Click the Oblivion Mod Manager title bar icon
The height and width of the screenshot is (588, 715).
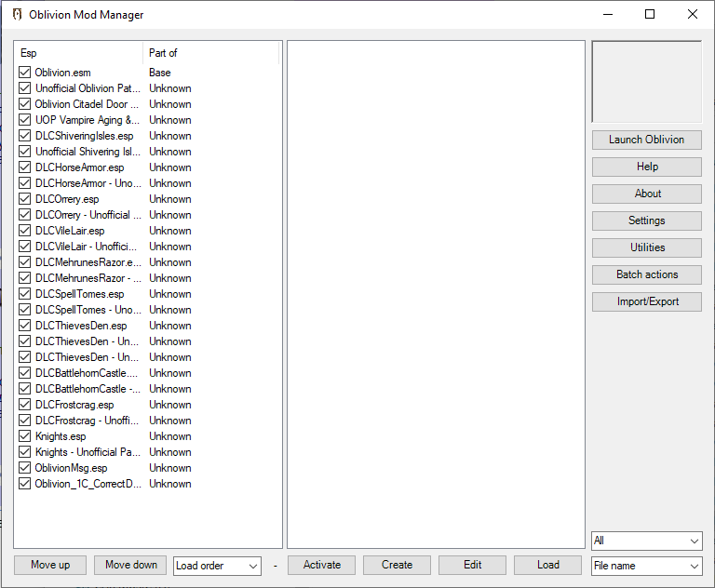[17, 15]
